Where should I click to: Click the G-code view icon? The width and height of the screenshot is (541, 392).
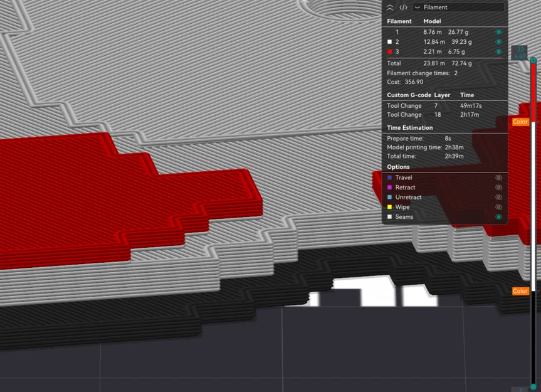(x=403, y=8)
